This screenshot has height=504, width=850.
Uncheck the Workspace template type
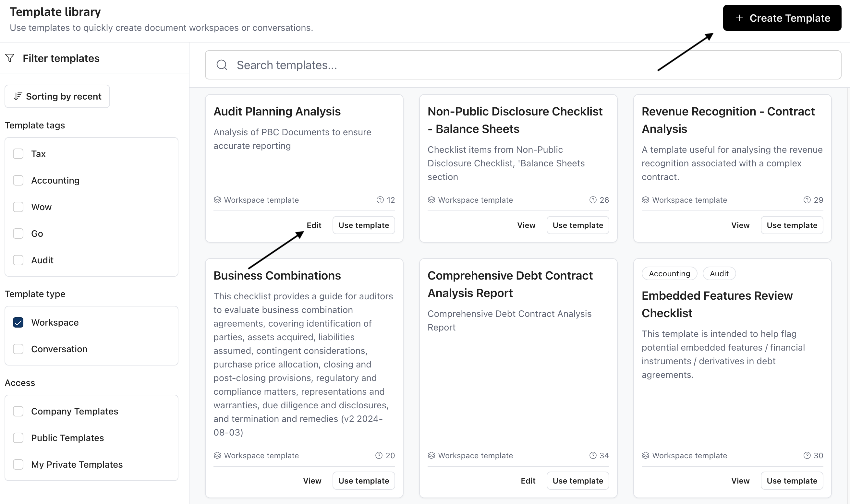[18, 322]
